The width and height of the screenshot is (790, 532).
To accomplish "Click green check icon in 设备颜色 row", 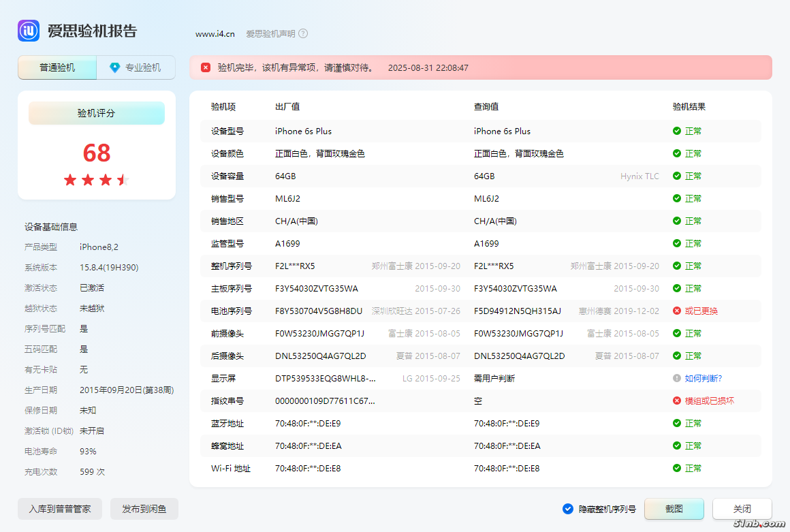I will pyautogui.click(x=677, y=153).
